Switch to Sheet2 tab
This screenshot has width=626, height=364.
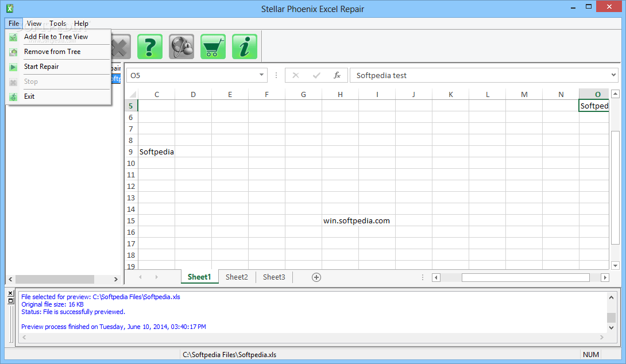237,277
